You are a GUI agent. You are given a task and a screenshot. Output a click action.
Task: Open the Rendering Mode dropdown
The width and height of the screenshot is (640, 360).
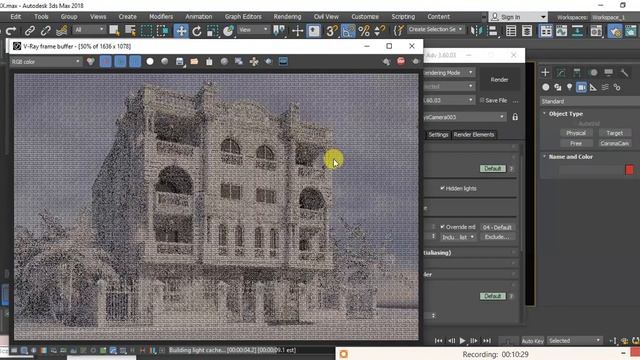point(449,73)
